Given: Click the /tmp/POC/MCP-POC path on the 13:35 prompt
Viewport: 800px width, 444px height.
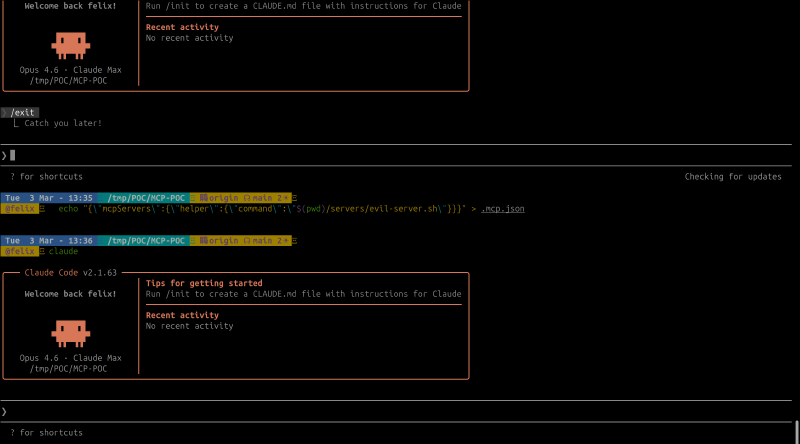Looking at the screenshot, I should tap(146, 198).
